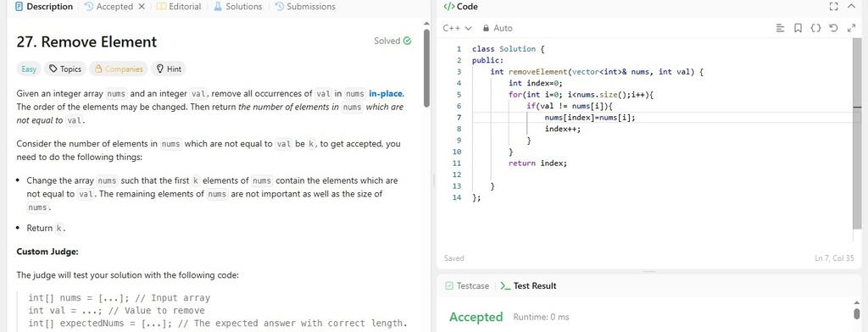Click the 'in-place' link in description
The height and width of the screenshot is (332, 868).
click(386, 93)
